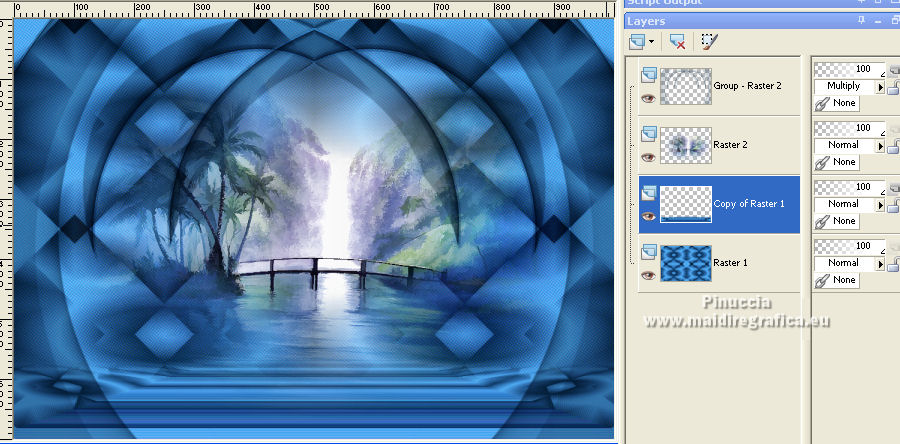Viewport: 900px width, 444px height.
Task: Toggle lock transparency on Group - Raster 2
Action: point(893,88)
